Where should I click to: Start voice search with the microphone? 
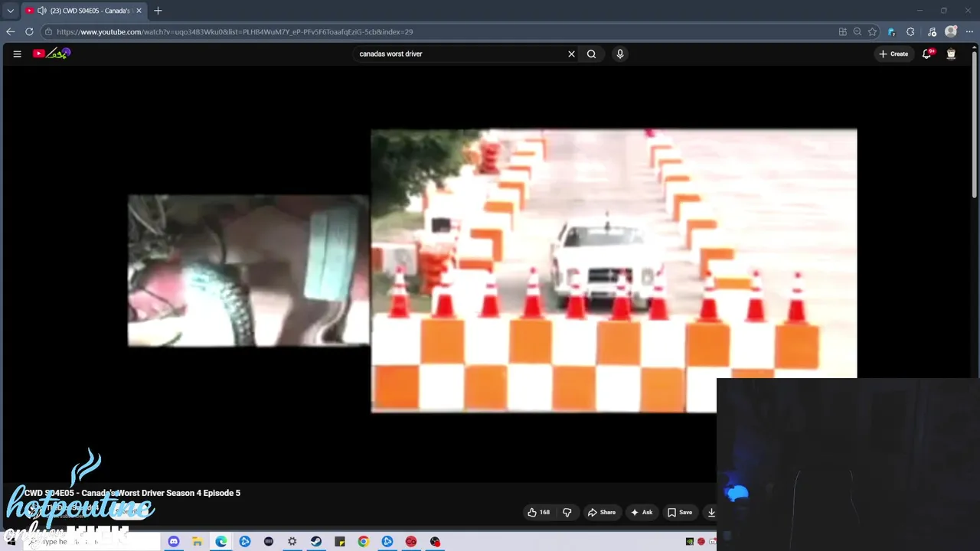[x=620, y=54]
